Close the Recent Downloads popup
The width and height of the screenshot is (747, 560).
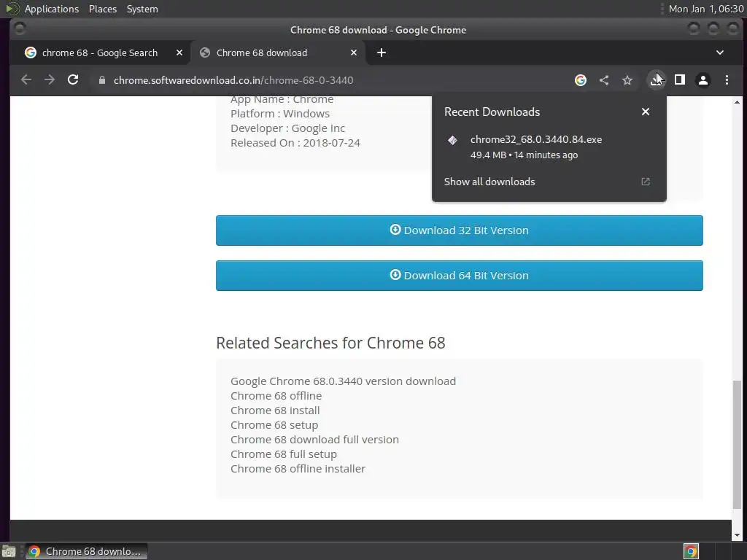coord(646,112)
